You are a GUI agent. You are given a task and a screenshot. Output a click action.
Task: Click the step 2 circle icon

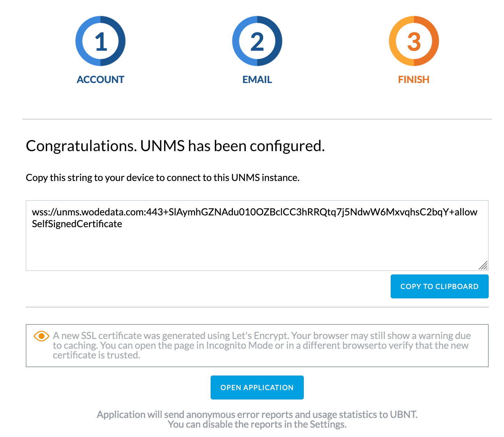click(x=257, y=41)
